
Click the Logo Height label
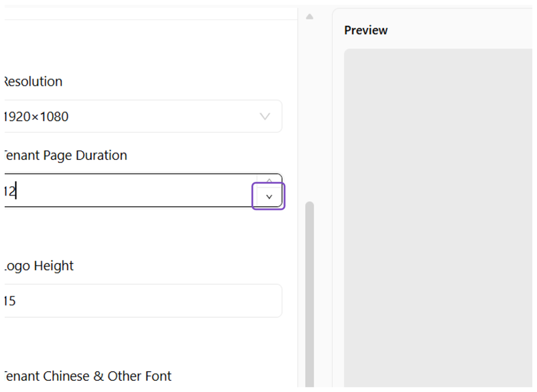pyautogui.click(x=39, y=266)
